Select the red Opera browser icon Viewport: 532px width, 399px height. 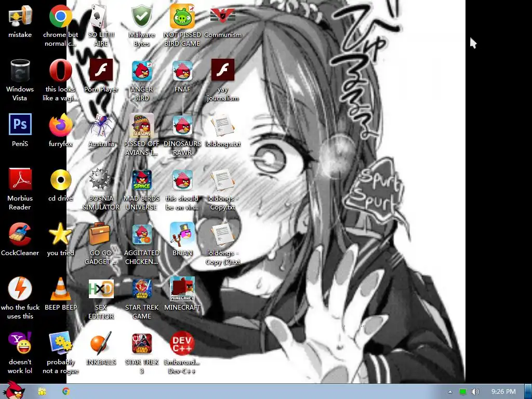60,71
